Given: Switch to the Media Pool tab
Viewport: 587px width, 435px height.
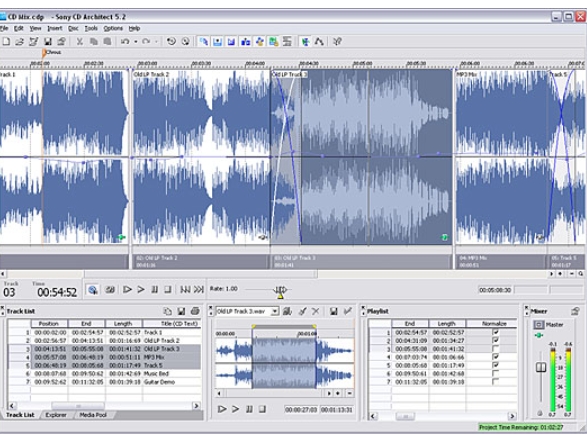Looking at the screenshot, I should [x=93, y=415].
